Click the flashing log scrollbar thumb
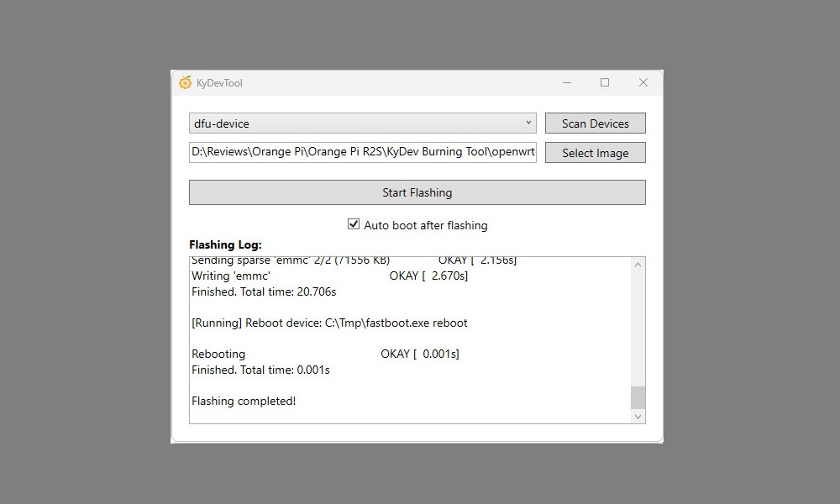This screenshot has width=840, height=504. click(x=638, y=396)
